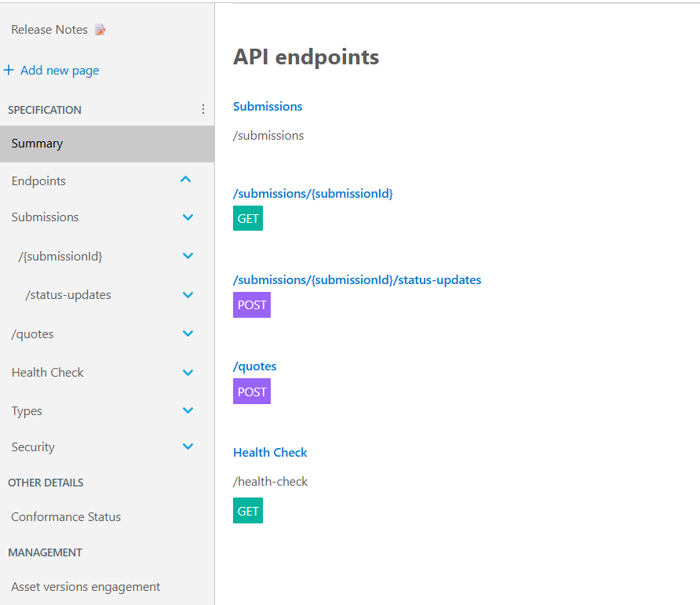Screen dimensions: 700x605
Task: Expand the Submissions tree item
Action: pyautogui.click(x=187, y=217)
